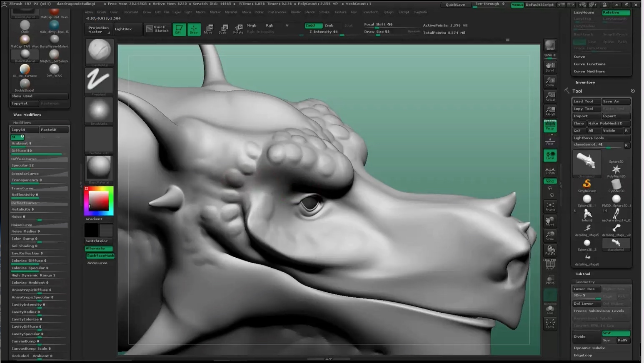Select the Draw mode icon
The image size is (644, 363).
194,29
